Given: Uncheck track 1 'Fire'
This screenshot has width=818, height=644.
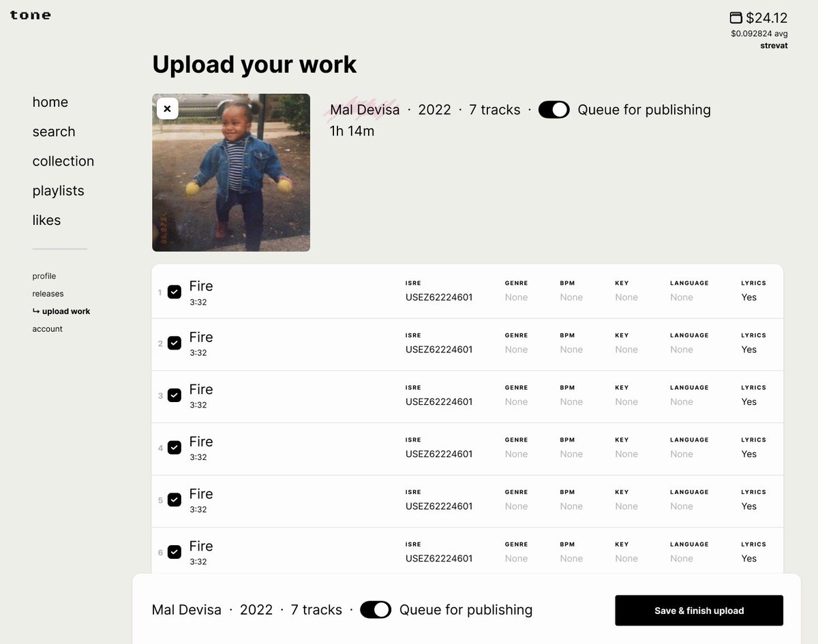Looking at the screenshot, I should 175,291.
